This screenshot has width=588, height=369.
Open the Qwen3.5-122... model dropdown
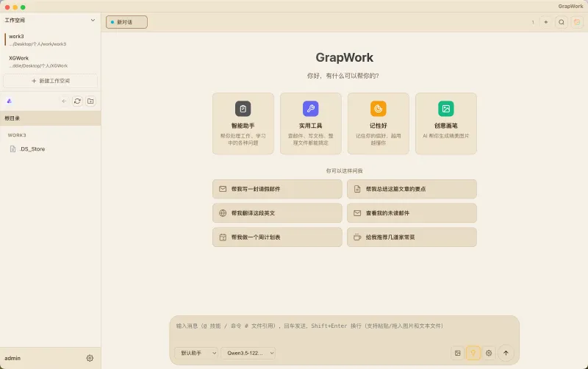click(248, 353)
